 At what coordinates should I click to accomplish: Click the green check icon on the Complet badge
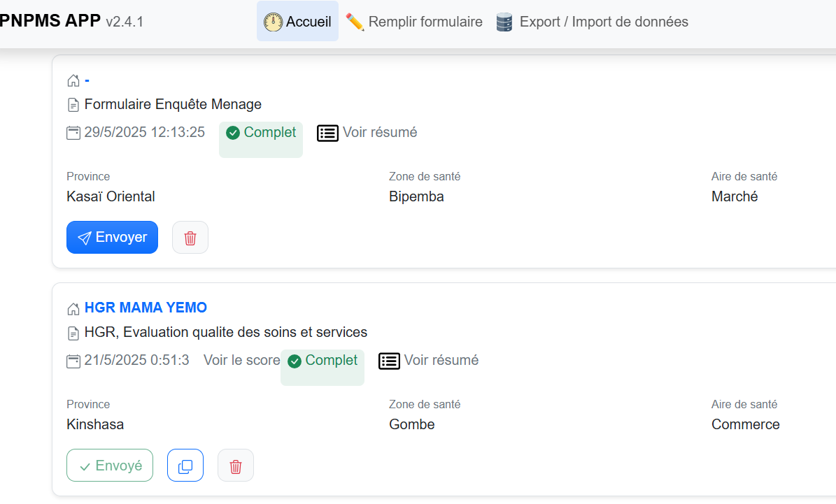[232, 132]
